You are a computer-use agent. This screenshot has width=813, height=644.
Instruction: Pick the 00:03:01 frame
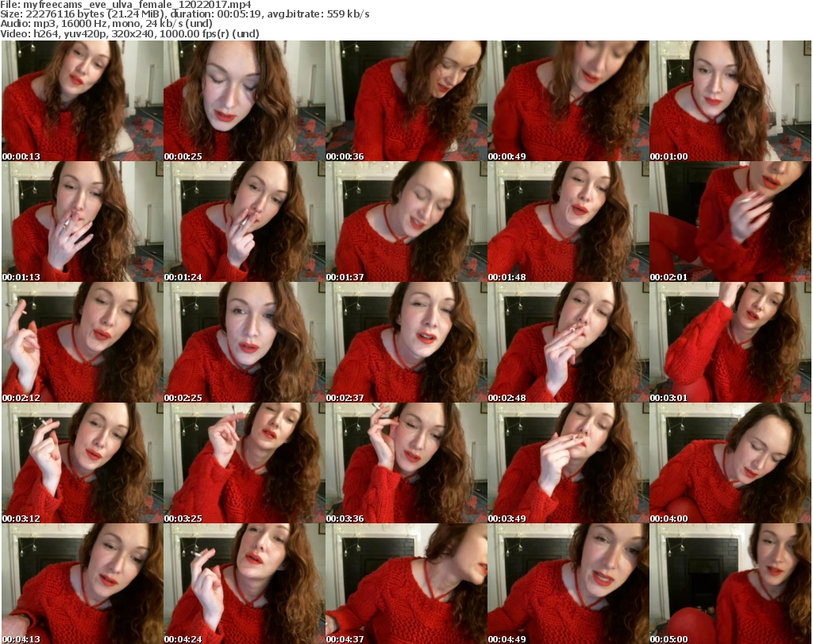coord(730,343)
